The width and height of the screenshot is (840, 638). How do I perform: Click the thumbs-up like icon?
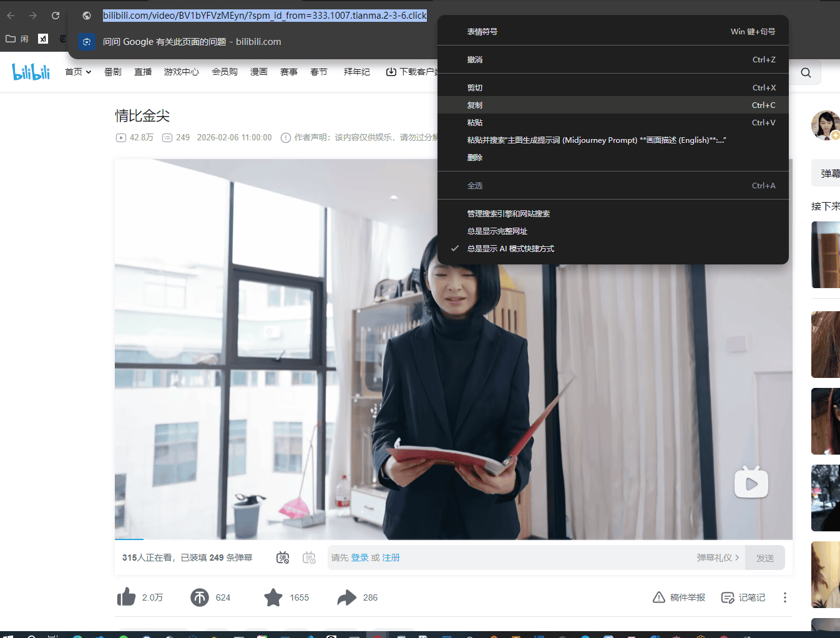click(127, 597)
